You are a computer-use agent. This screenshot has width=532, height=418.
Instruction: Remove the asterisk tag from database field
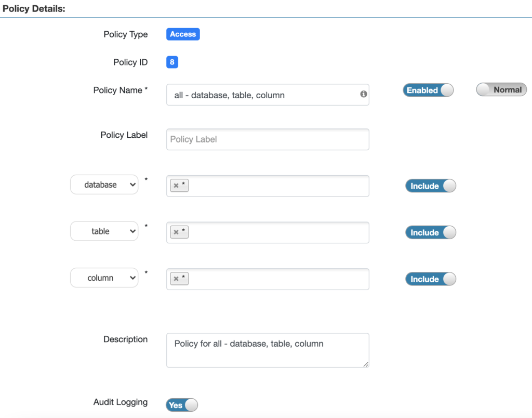[x=176, y=186]
